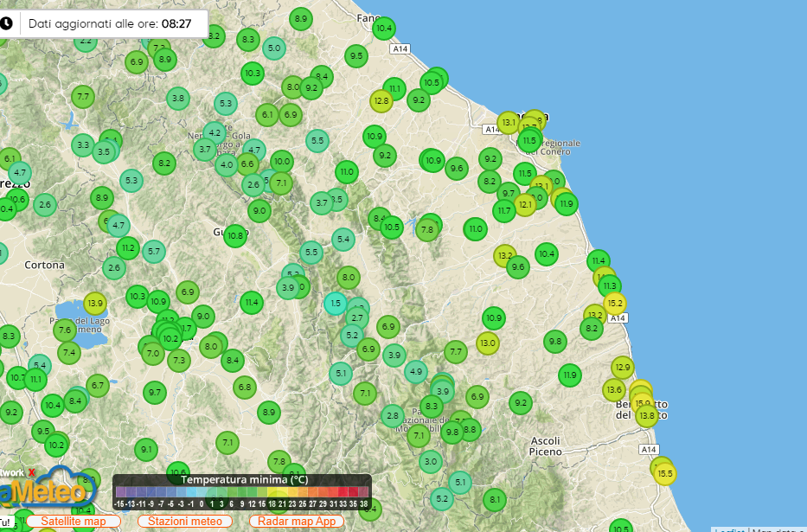Open the 6.8 station marker

(245, 387)
